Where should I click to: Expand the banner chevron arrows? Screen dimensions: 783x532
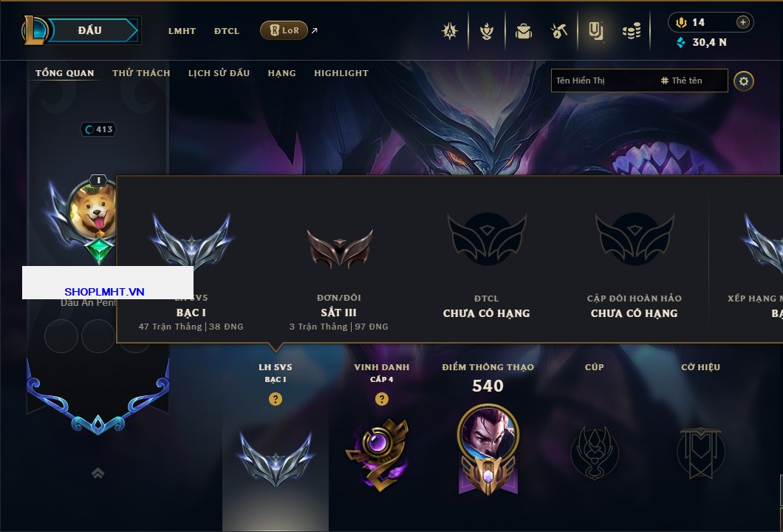pyautogui.click(x=98, y=473)
